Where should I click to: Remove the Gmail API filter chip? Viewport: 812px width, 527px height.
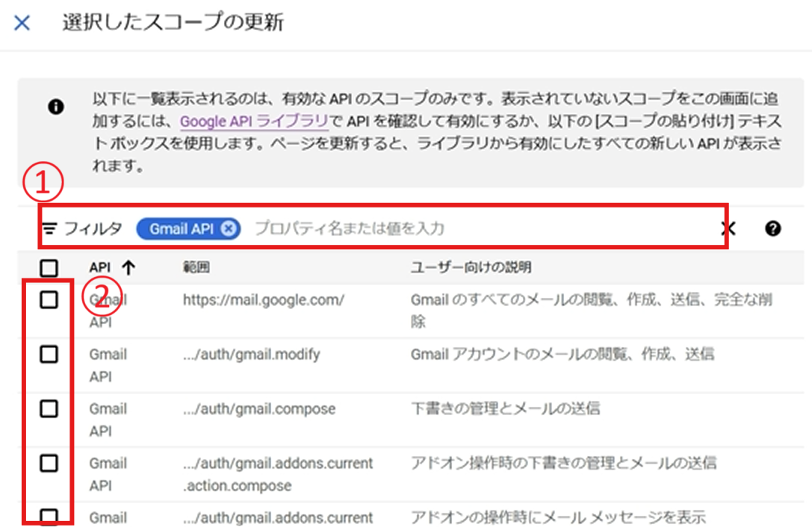click(x=229, y=229)
